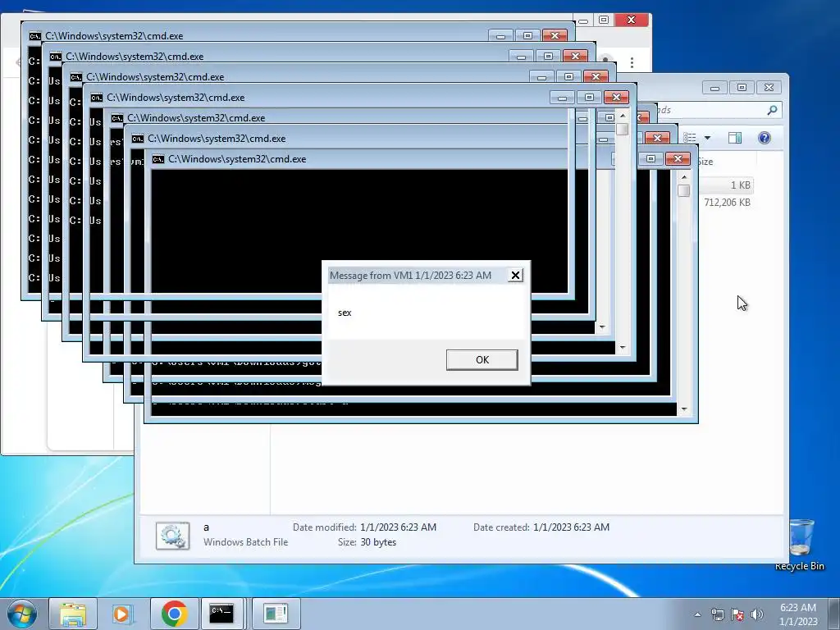Image resolution: width=840 pixels, height=630 pixels.
Task: Open system menu icon of rearmost cmd window
Action: point(34,36)
